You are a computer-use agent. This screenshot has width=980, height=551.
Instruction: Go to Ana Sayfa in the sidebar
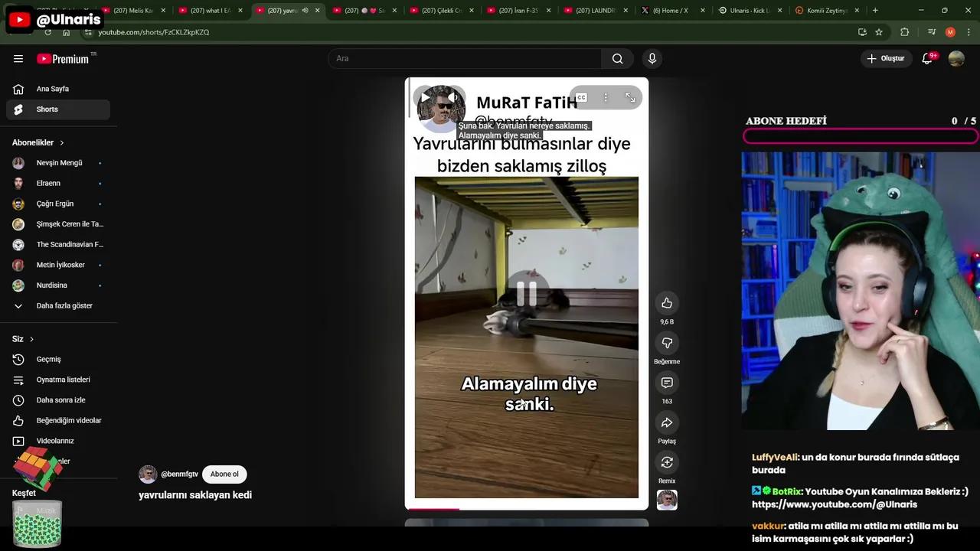58,89
